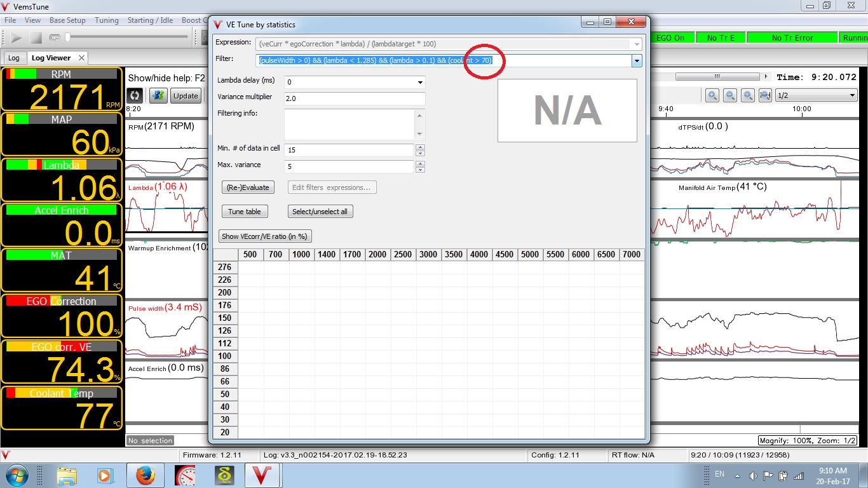The width and height of the screenshot is (868, 488).
Task: Open Firefox from the taskbar
Action: point(145,475)
